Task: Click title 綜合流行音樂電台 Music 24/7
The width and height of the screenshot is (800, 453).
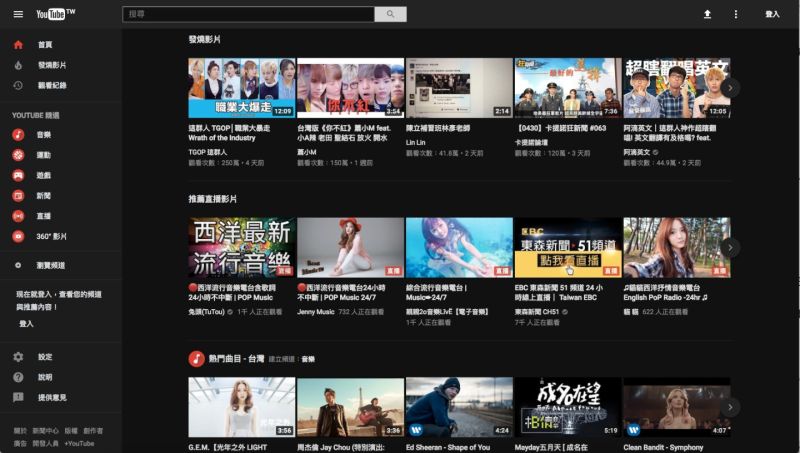Action: [x=437, y=292]
